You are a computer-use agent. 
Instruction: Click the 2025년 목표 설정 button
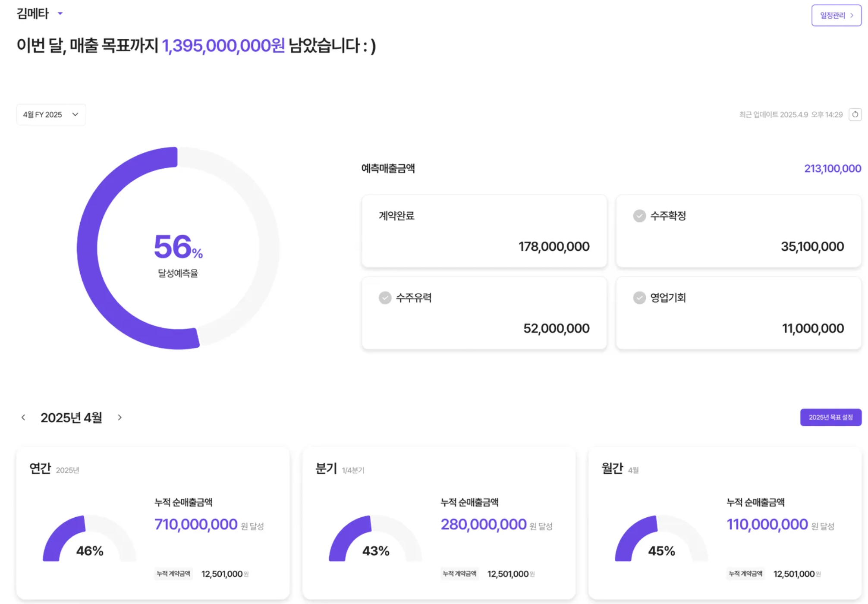click(830, 417)
